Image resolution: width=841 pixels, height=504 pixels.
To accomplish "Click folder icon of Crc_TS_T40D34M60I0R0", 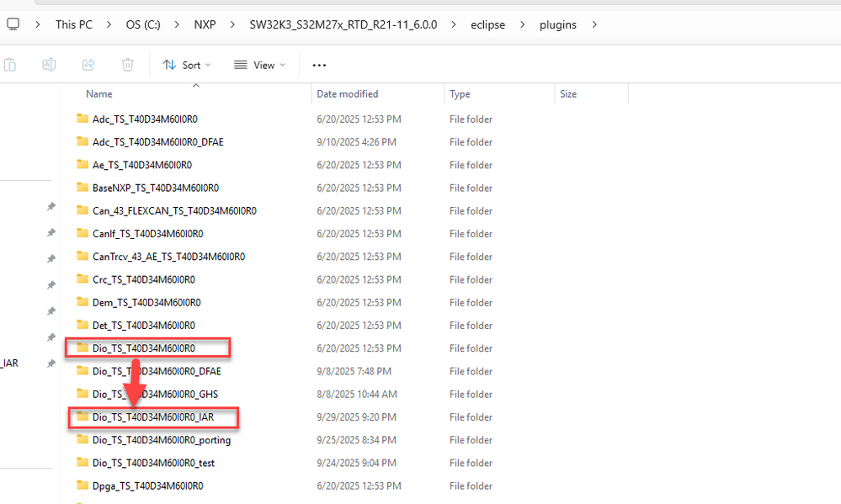I will [82, 279].
